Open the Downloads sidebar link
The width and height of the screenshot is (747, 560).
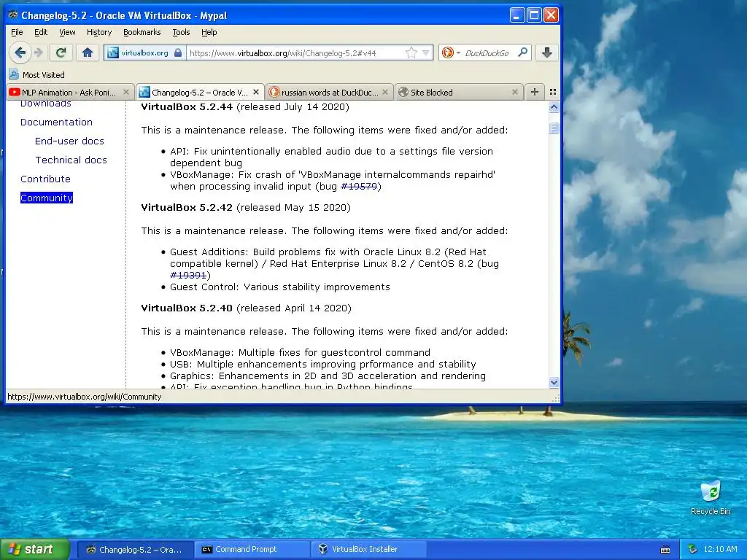[46, 104]
